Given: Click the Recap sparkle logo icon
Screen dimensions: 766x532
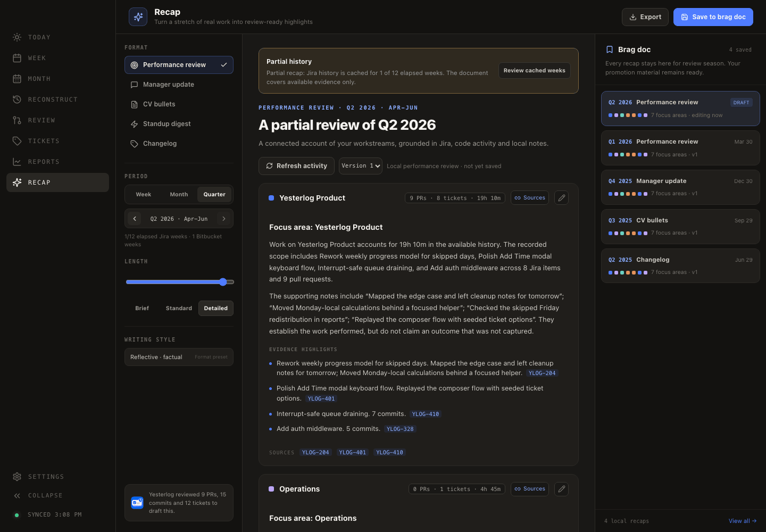Looking at the screenshot, I should pos(138,16).
